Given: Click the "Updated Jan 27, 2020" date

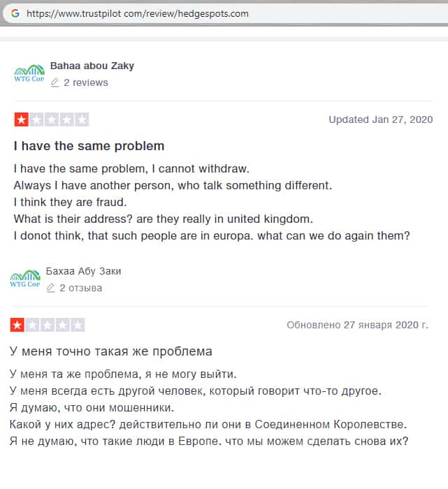Looking at the screenshot, I should click(x=381, y=119).
